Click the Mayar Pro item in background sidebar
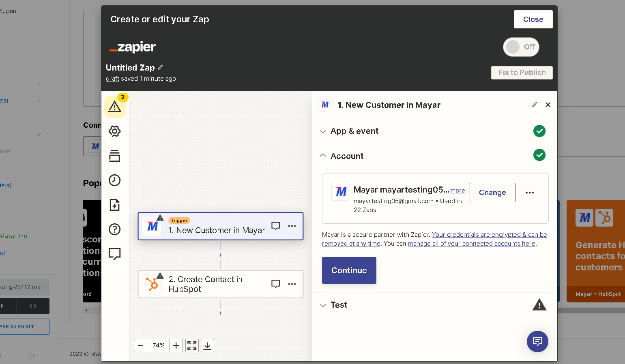Image resolution: width=625 pixels, height=364 pixels. 14,236
